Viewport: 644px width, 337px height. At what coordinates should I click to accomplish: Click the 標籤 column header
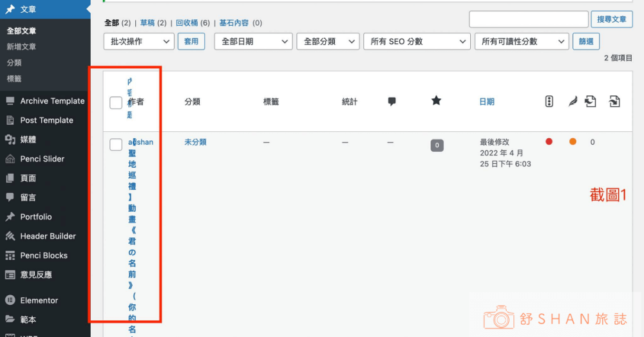(x=271, y=102)
